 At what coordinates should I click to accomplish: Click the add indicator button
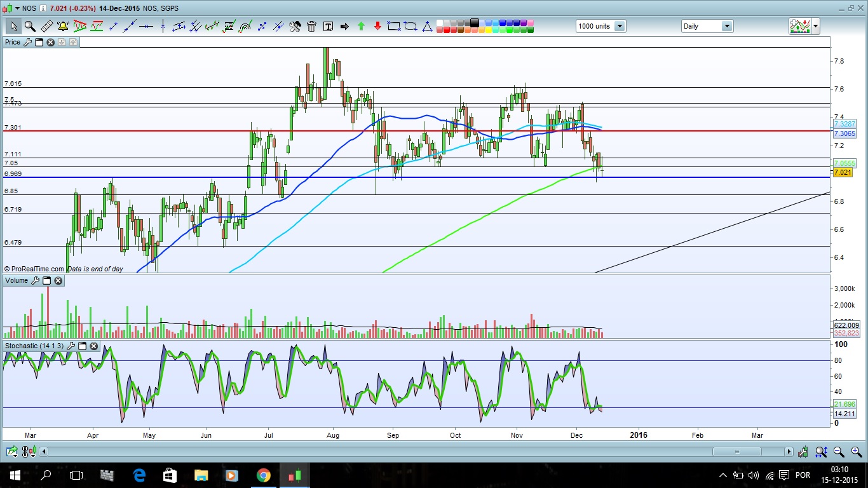click(x=799, y=26)
